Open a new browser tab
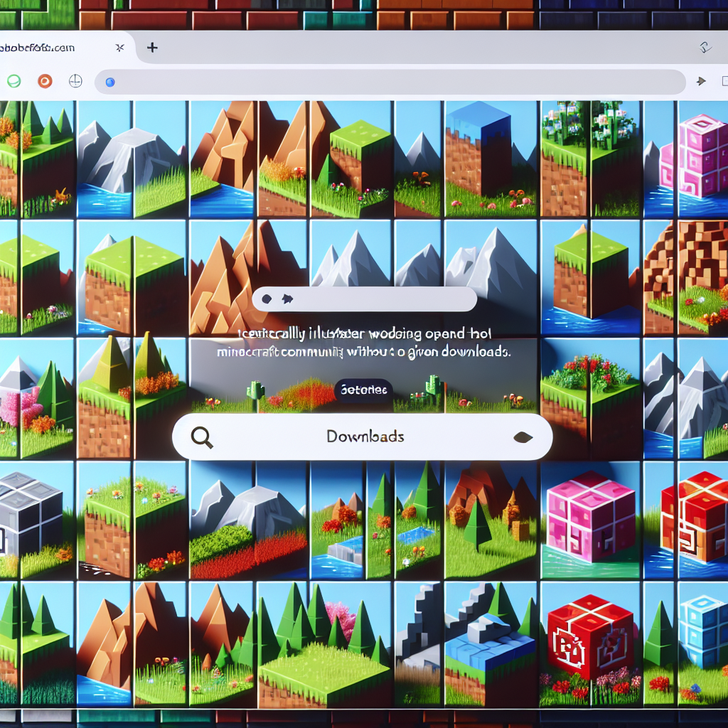 [151, 48]
